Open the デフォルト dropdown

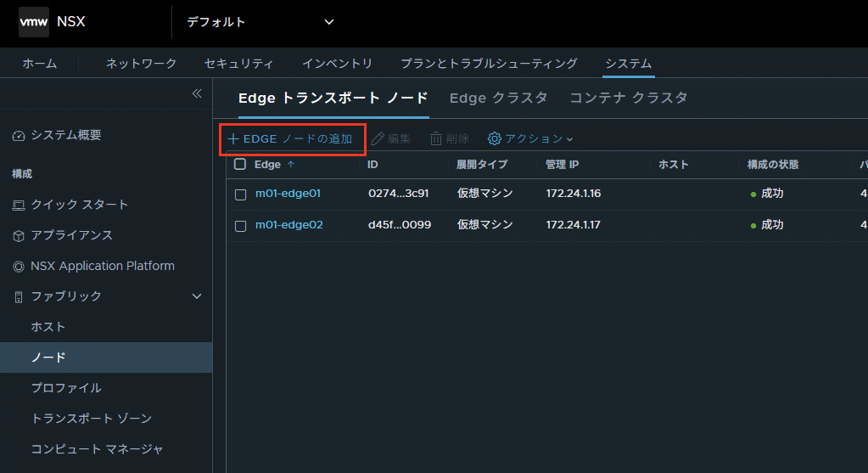tap(260, 22)
